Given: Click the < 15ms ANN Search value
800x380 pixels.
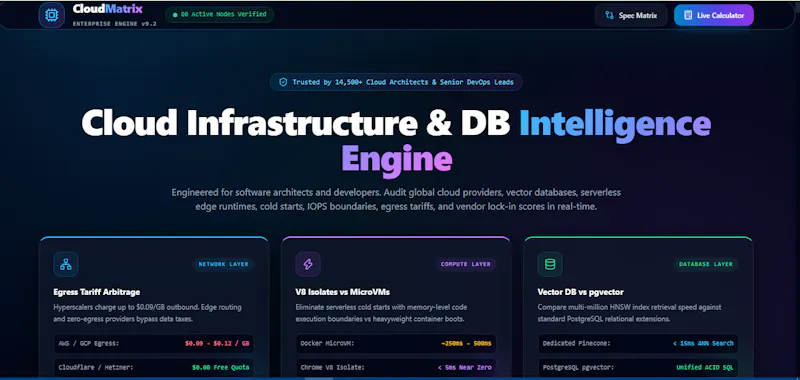Looking at the screenshot, I should 704,344.
